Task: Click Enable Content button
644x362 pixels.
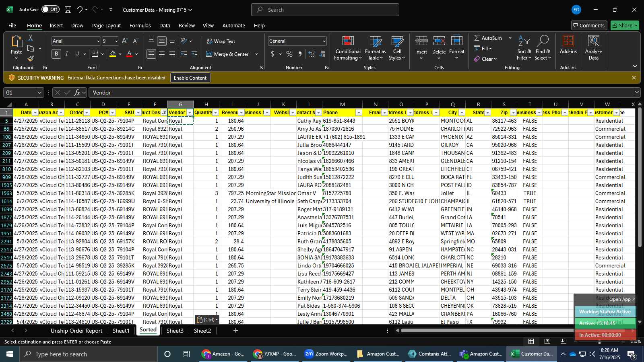Action: [190, 78]
